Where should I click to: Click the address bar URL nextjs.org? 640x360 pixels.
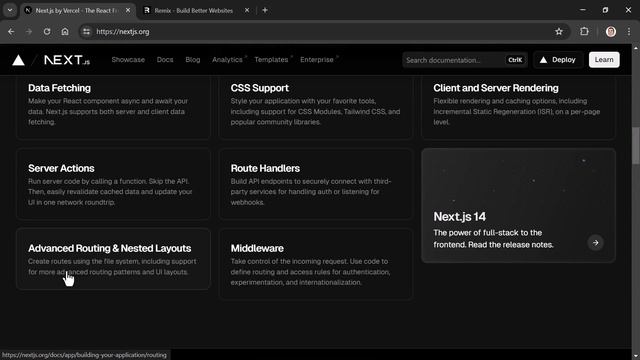tap(123, 31)
